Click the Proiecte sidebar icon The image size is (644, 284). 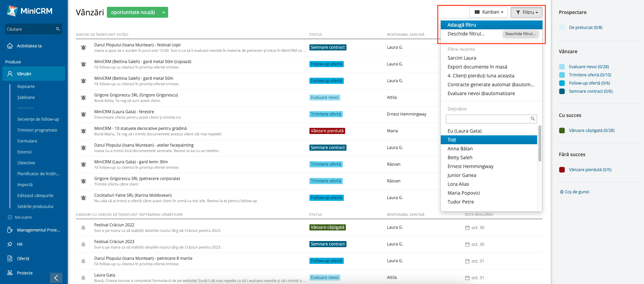point(10,273)
